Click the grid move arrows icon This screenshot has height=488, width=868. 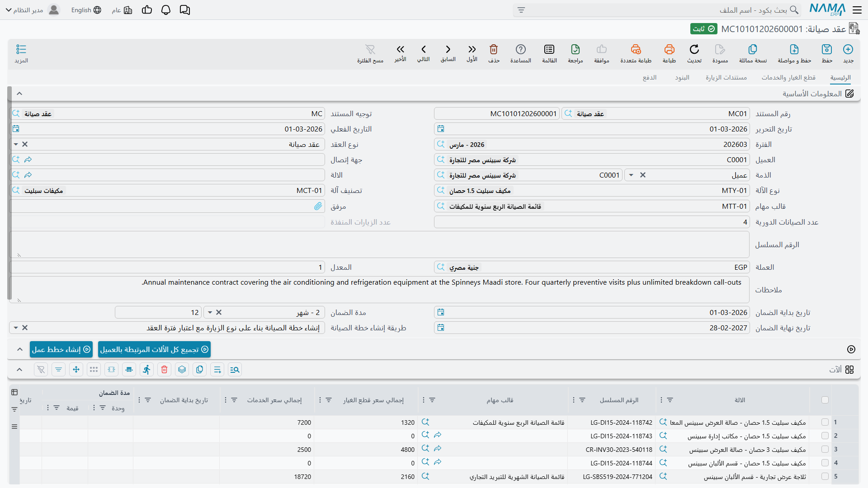point(76,370)
